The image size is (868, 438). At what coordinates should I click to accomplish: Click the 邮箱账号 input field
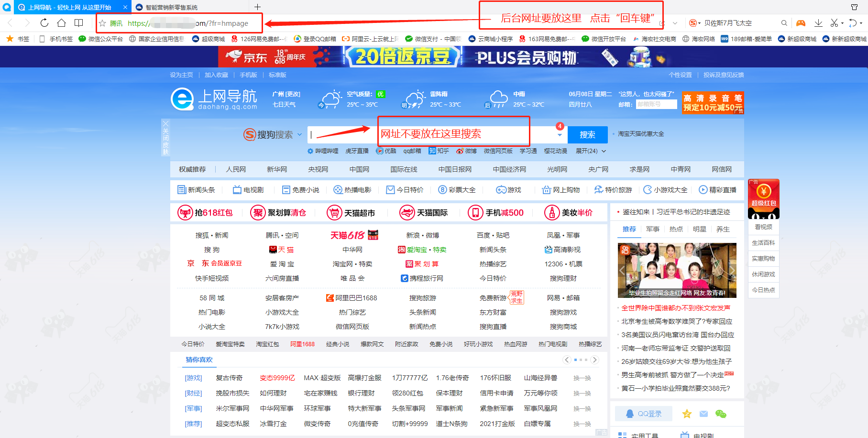coord(656,104)
